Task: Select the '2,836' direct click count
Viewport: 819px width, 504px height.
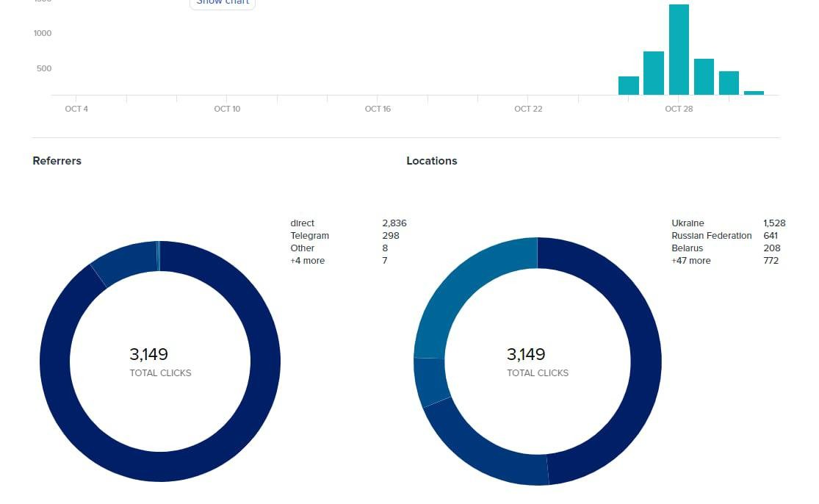Action: (x=394, y=223)
